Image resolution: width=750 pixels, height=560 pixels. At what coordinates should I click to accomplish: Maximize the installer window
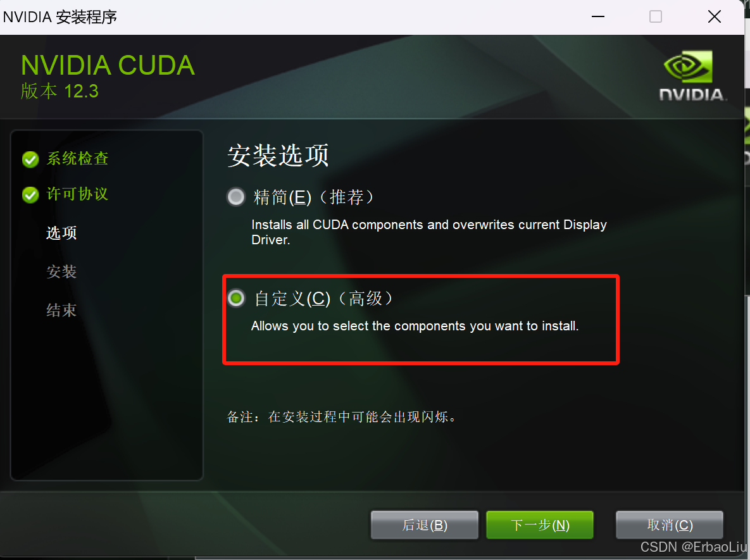click(x=656, y=16)
